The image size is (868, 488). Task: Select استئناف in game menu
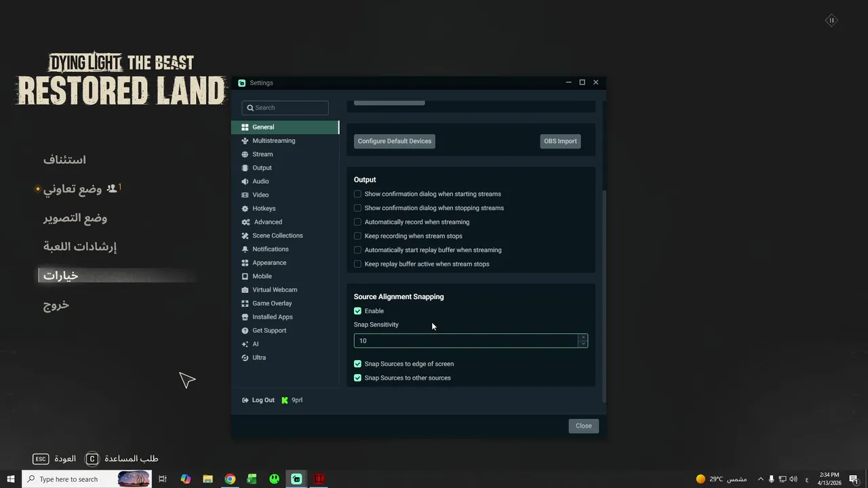click(64, 160)
